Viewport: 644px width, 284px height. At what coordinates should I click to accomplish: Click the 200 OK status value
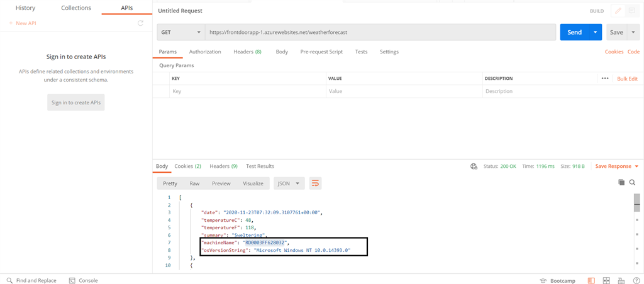pyautogui.click(x=508, y=167)
